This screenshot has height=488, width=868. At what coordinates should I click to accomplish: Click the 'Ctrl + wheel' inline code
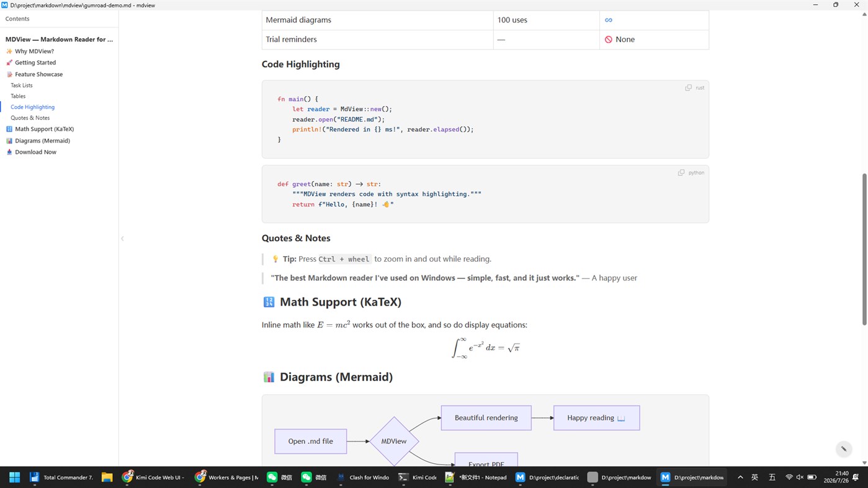pyautogui.click(x=344, y=259)
